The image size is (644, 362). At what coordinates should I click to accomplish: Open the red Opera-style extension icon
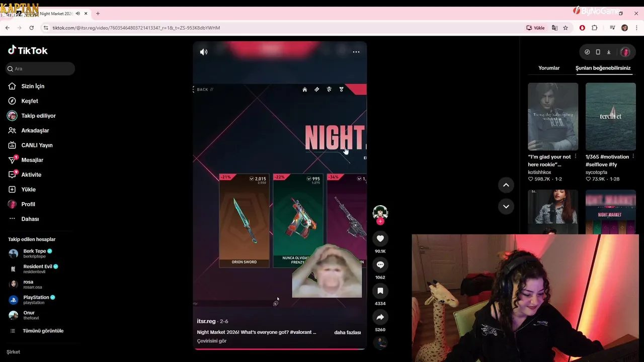tap(582, 28)
